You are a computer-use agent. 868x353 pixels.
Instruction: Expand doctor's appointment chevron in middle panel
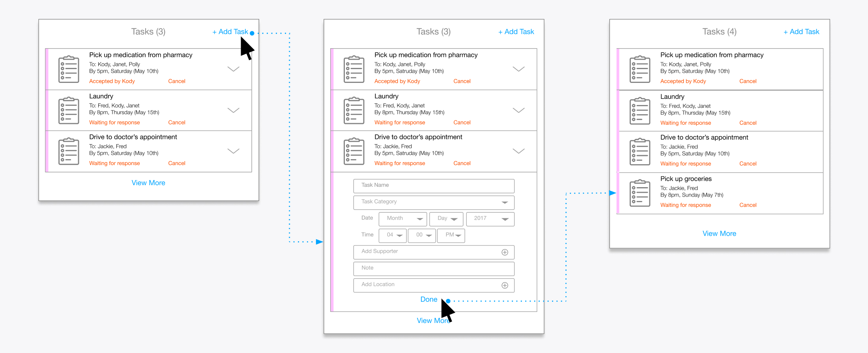coord(518,151)
